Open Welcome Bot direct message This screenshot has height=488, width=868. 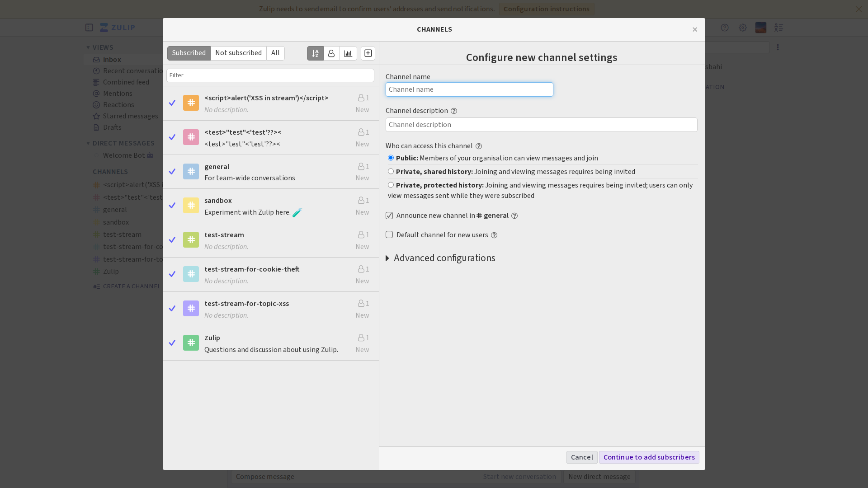tap(123, 155)
